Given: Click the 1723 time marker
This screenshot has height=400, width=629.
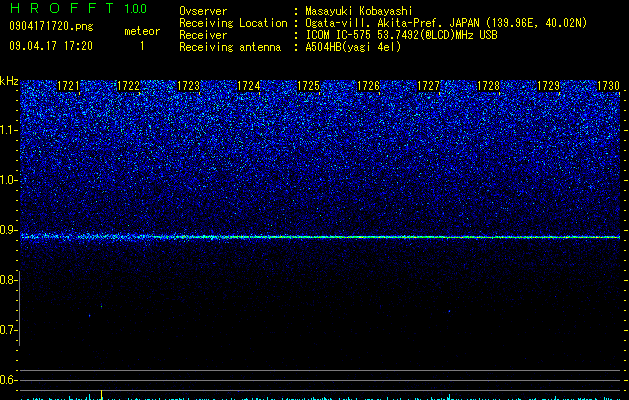Looking at the screenshot, I should [x=188, y=86].
